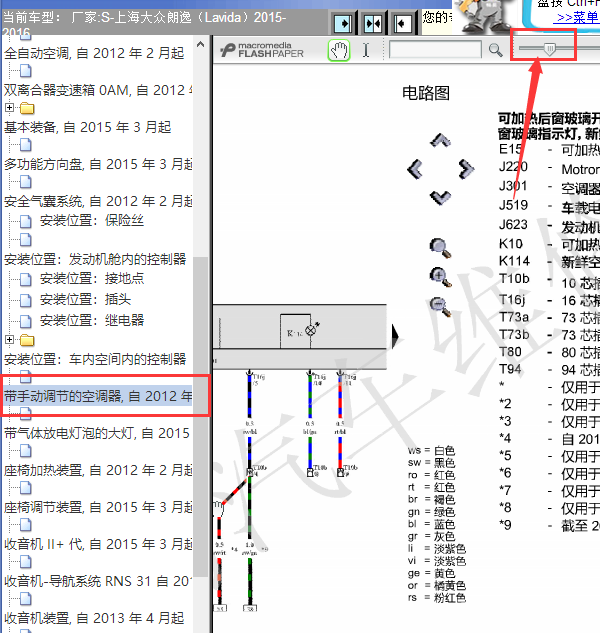
Task: Select 收音机装置, 自 2013 年 4 月起
Action: coord(94,618)
